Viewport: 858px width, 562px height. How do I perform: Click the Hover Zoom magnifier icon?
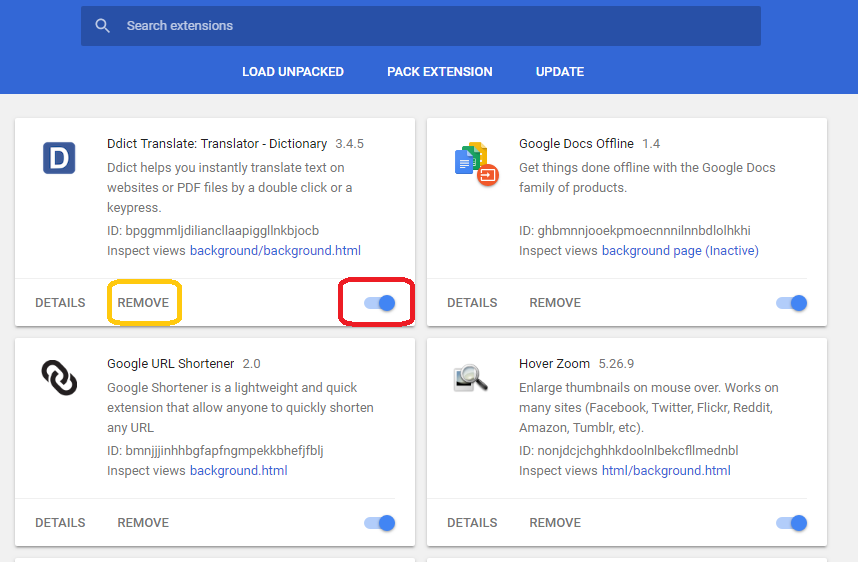(470, 377)
